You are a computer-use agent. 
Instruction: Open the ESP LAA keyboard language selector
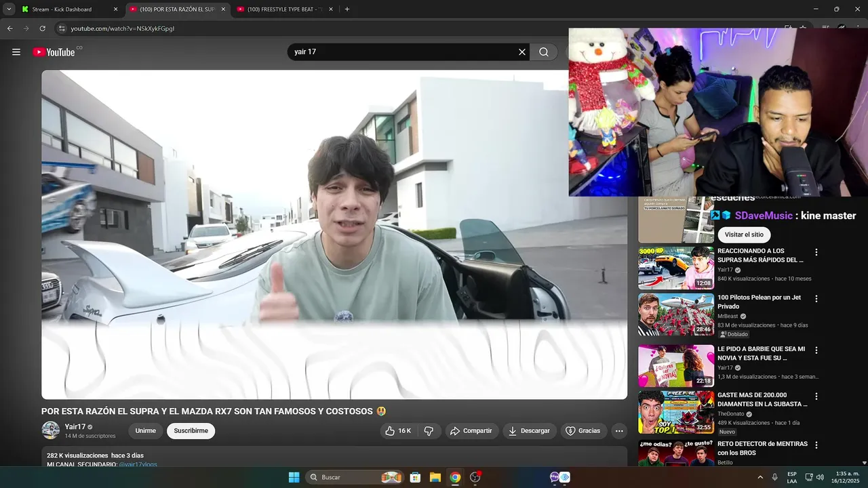pyautogui.click(x=792, y=477)
